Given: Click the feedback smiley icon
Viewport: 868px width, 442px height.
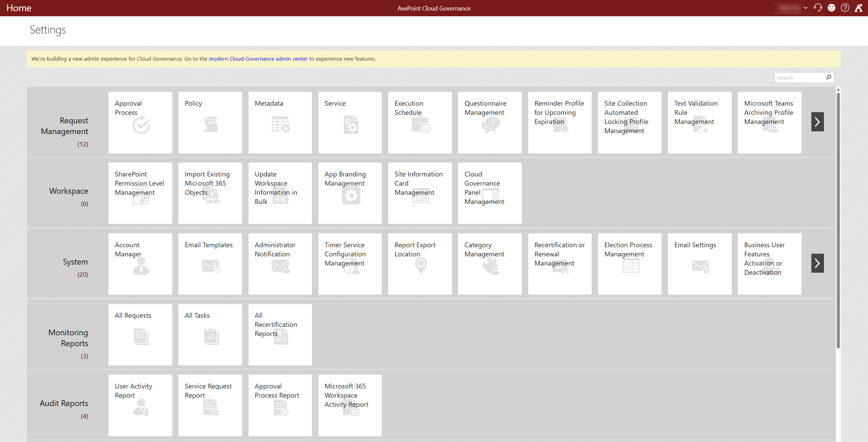Looking at the screenshot, I should pos(832,8).
